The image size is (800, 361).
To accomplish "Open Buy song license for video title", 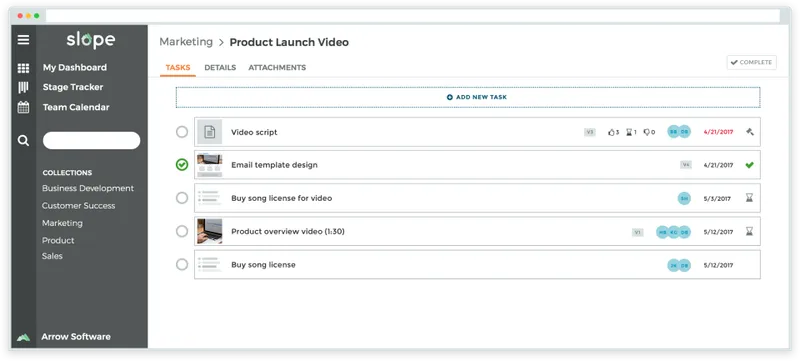I will 282,198.
